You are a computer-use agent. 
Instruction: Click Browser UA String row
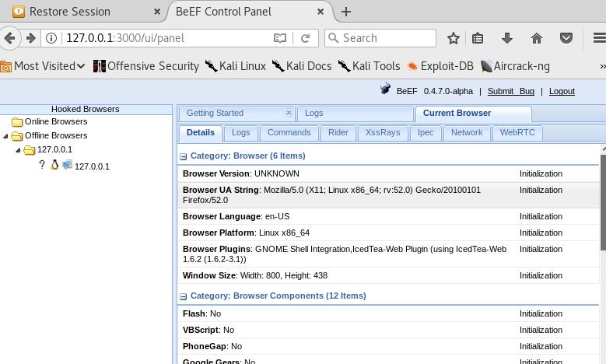388,195
